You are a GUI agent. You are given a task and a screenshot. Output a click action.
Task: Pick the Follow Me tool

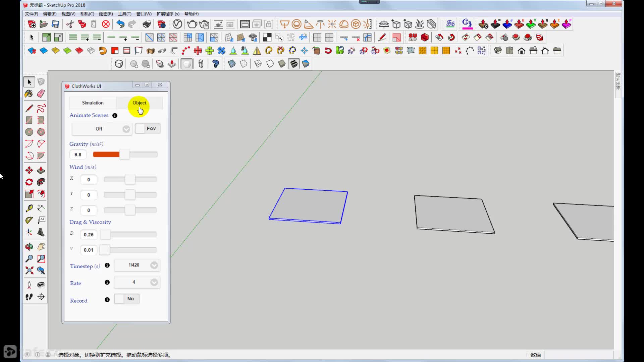41,182
